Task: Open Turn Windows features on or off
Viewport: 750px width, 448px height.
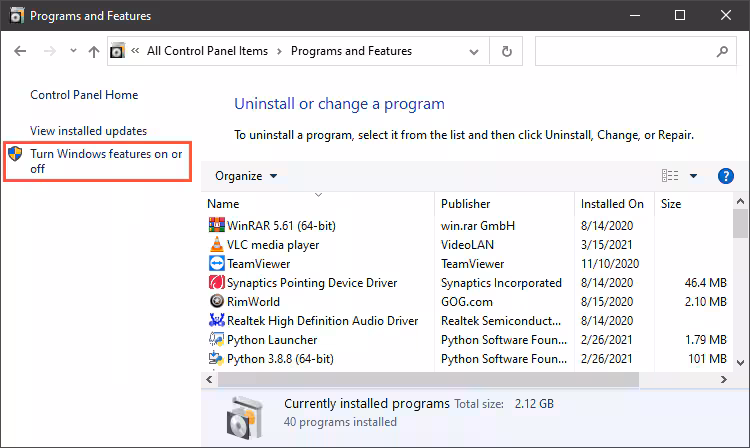Action: click(105, 161)
